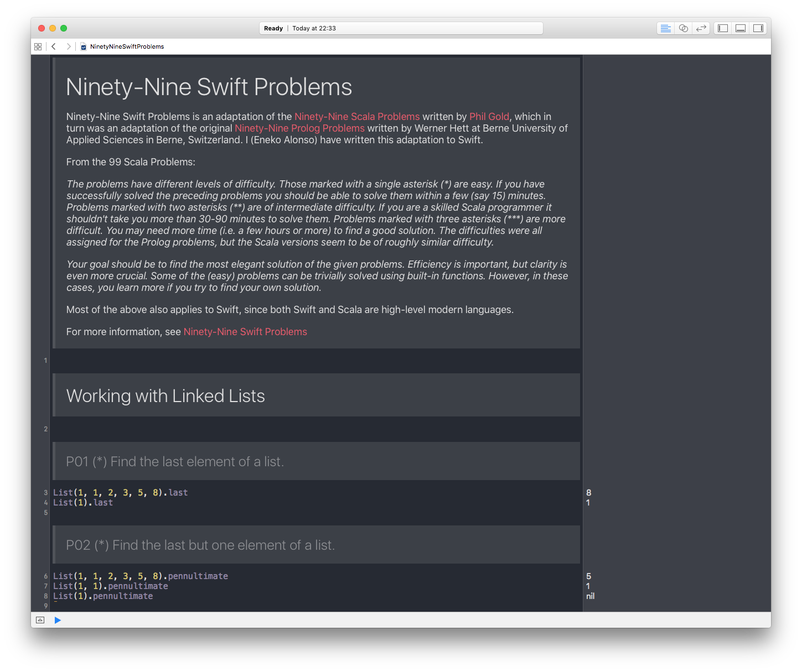The height and width of the screenshot is (672, 802).
Task: Run the playground with play button
Action: (58, 620)
